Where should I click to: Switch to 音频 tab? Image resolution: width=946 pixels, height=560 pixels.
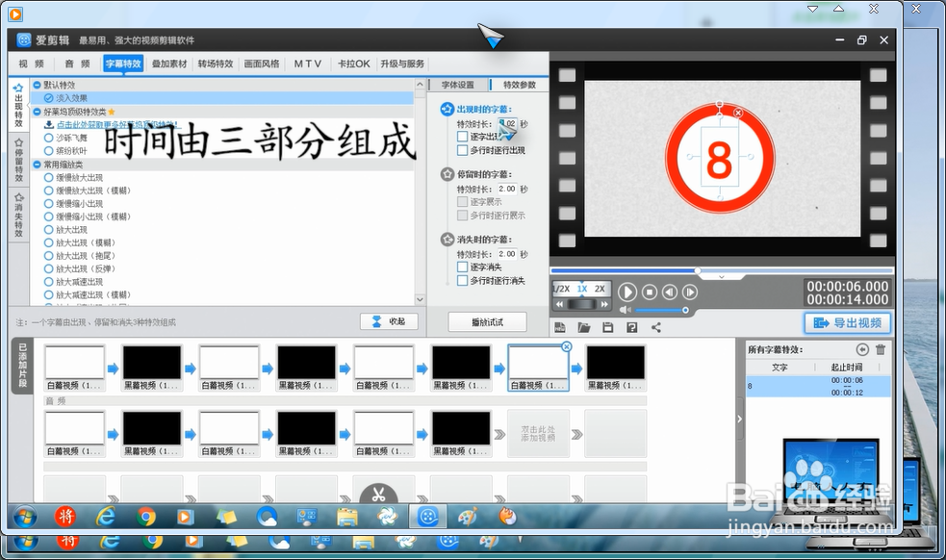click(77, 64)
